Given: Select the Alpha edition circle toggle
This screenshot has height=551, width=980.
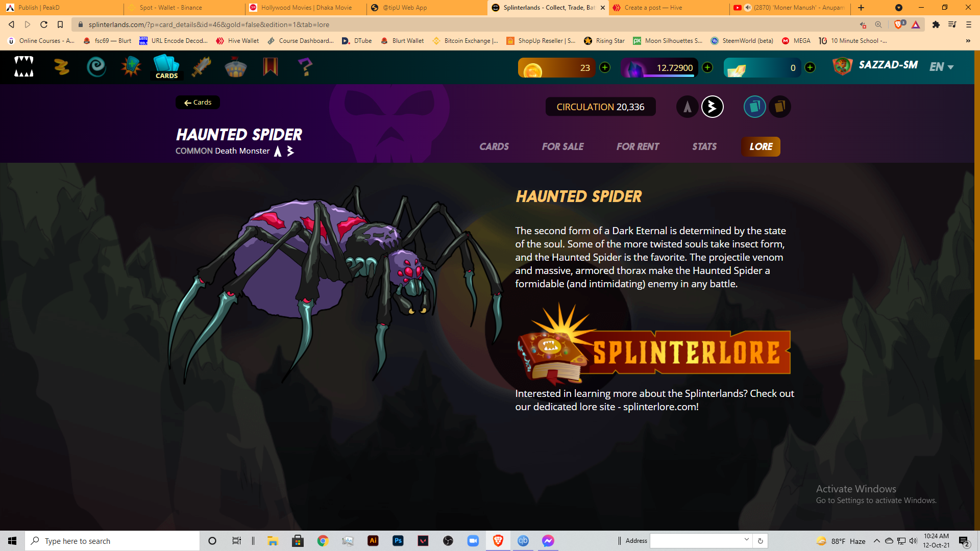Looking at the screenshot, I should point(688,107).
